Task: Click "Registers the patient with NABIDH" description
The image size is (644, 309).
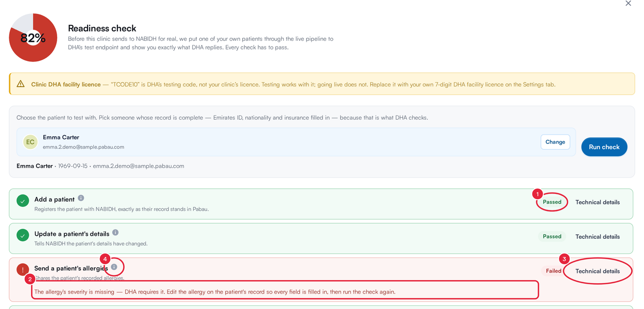Action: click(x=122, y=209)
